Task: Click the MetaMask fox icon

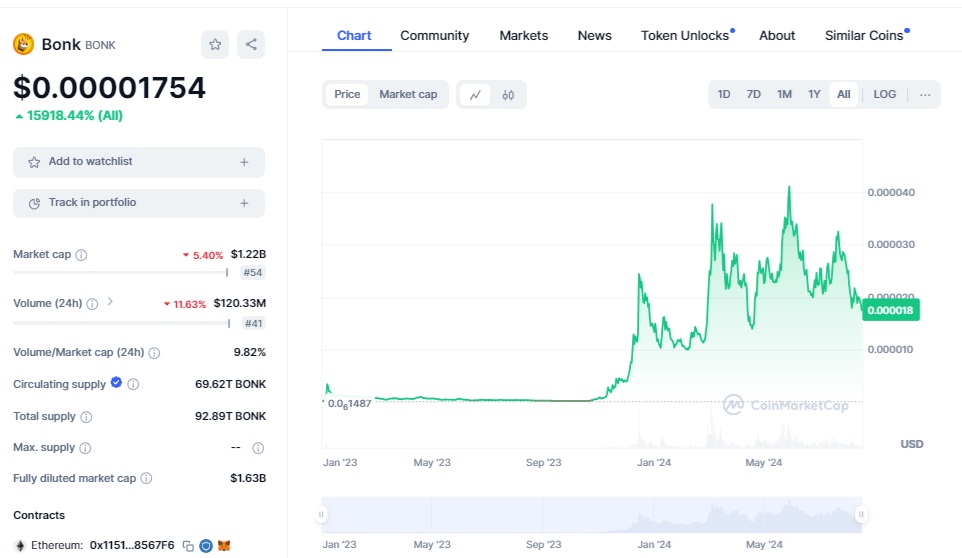Action: click(x=225, y=546)
